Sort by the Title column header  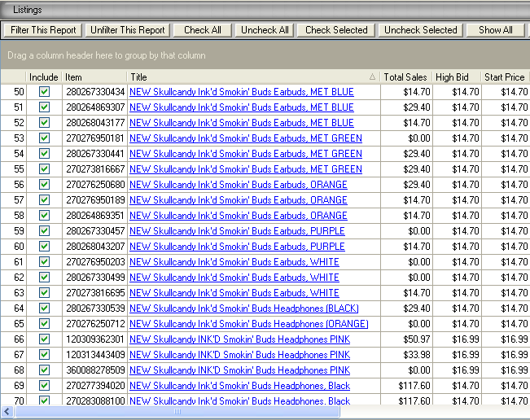tap(253, 77)
